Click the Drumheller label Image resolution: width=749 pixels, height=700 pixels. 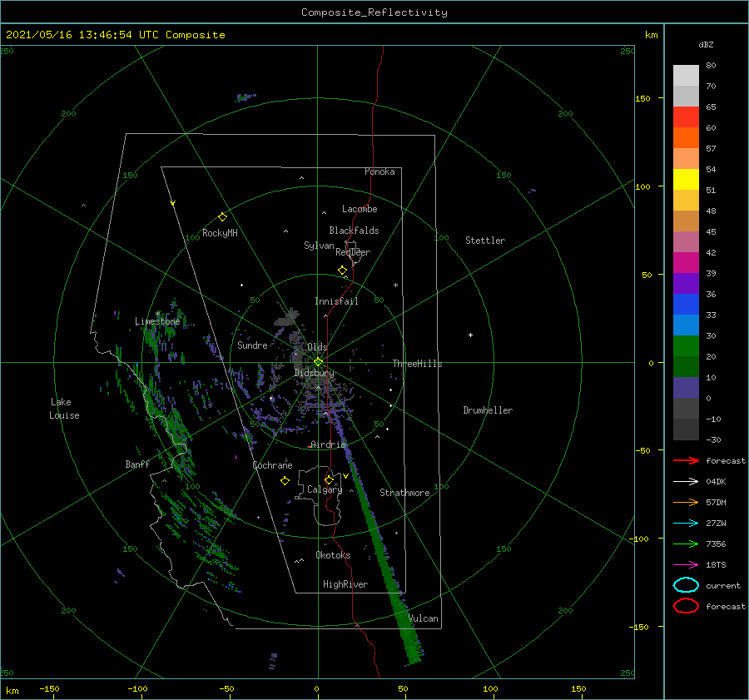click(488, 410)
